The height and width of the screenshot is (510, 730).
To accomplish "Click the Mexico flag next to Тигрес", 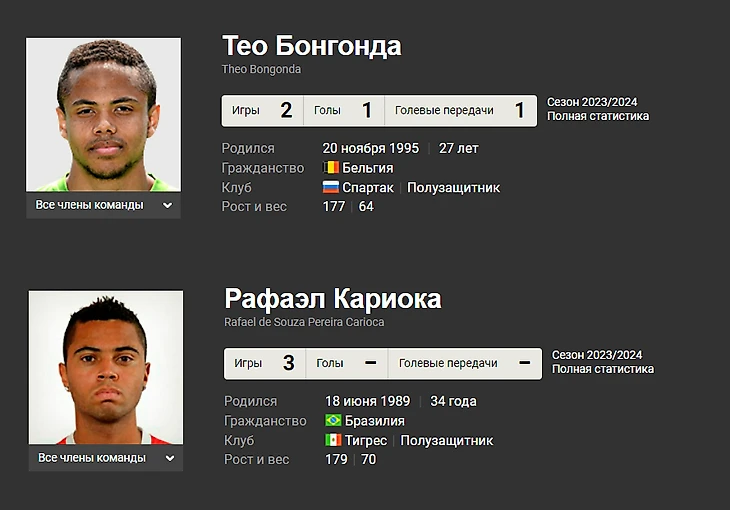I will click(333, 440).
